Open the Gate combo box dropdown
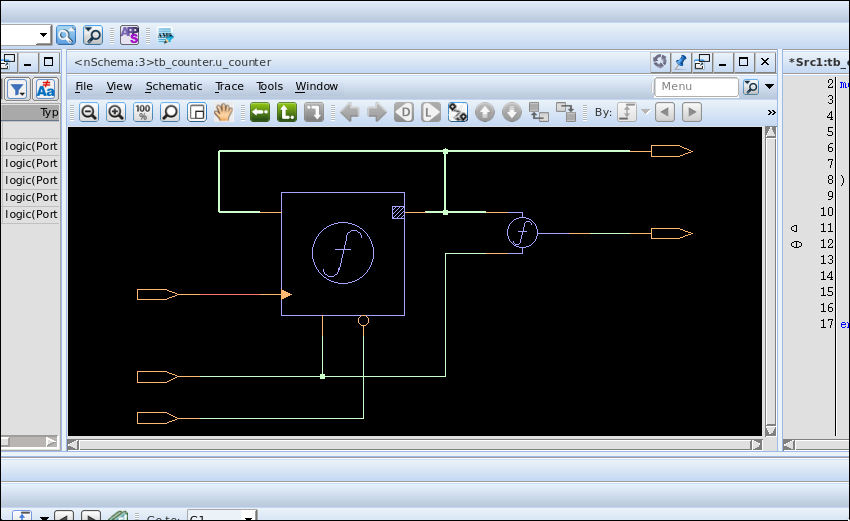This screenshot has width=850, height=521. coord(248,516)
